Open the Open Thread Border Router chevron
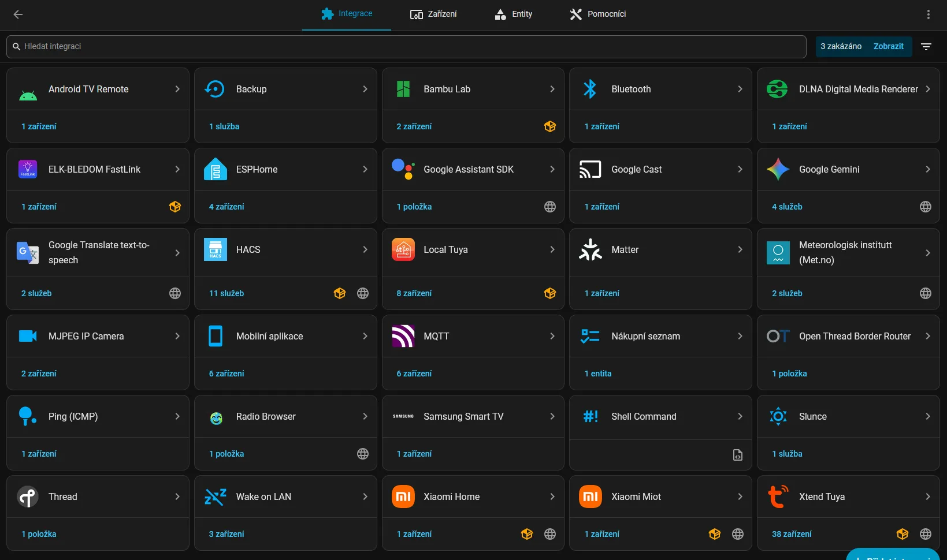947x560 pixels. tap(927, 336)
